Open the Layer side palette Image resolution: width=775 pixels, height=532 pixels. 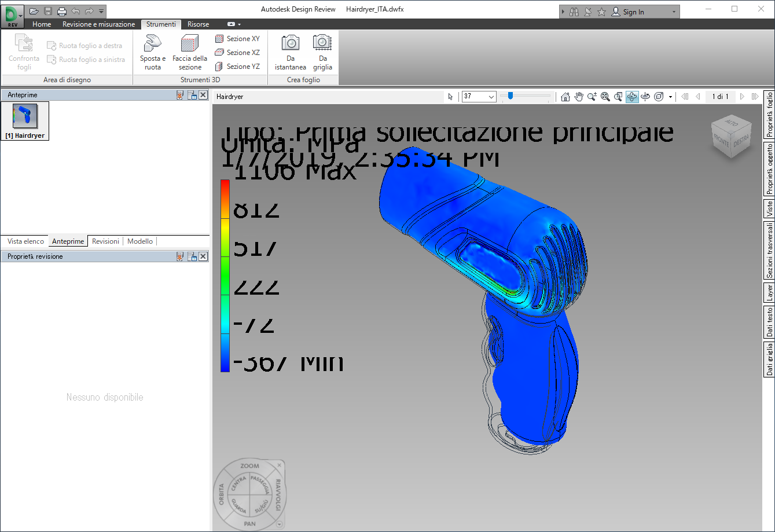[769, 293]
